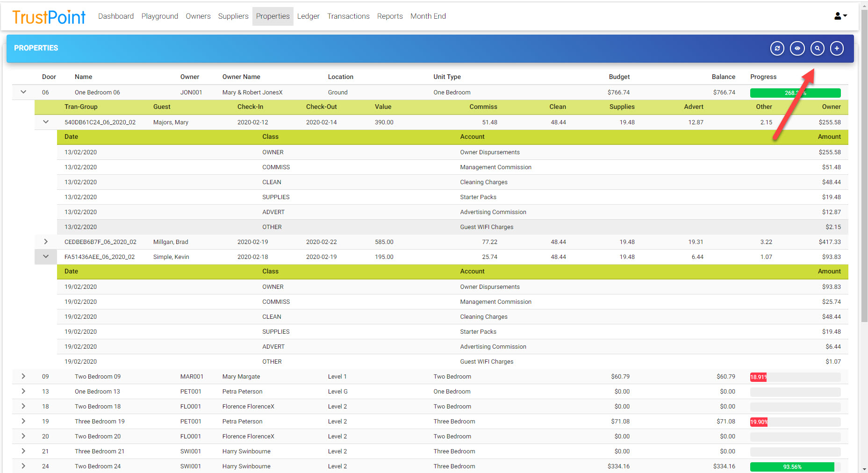Viewport: 868px width, 473px height.
Task: Navigate to Month End
Action: click(x=428, y=16)
